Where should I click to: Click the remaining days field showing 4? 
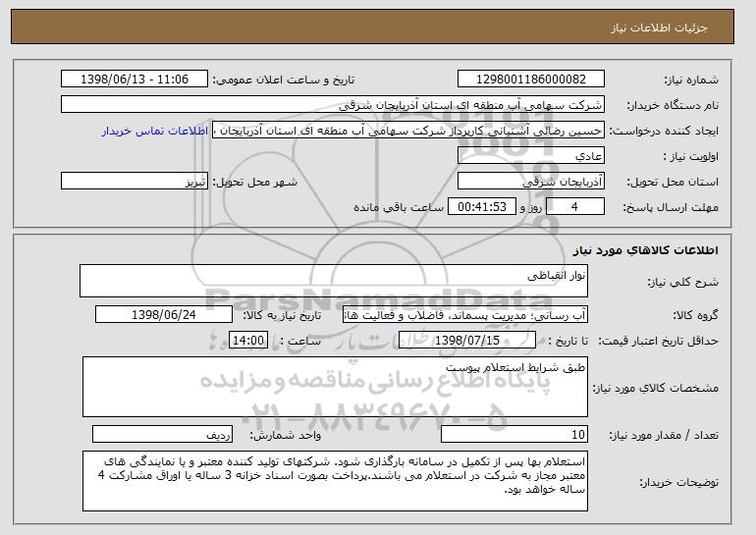(574, 207)
